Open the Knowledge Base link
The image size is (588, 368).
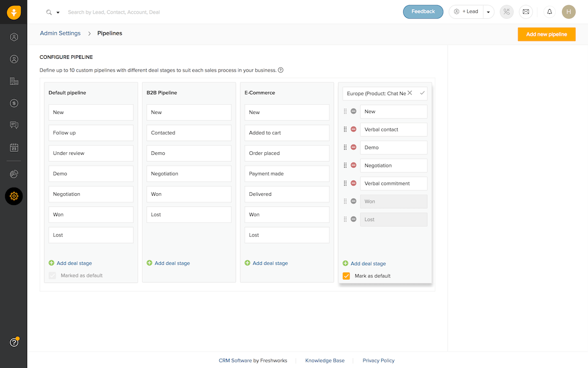[x=325, y=360]
